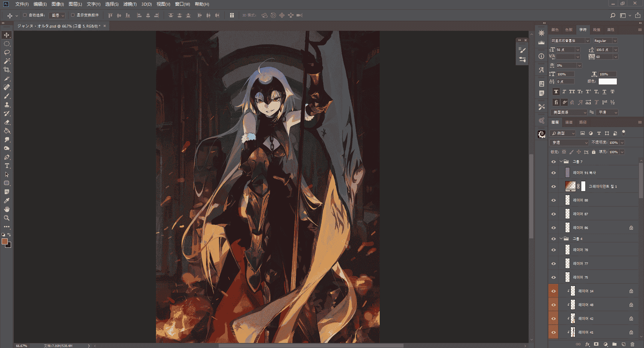Open the layer filter 类型 dropdown
This screenshot has height=348, width=644.
(x=563, y=133)
